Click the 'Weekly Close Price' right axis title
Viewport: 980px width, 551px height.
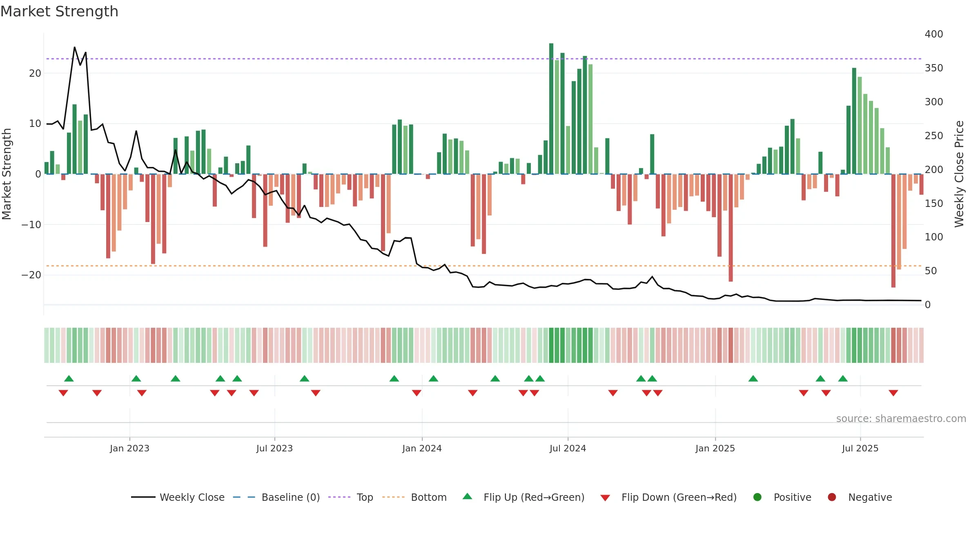(x=959, y=174)
